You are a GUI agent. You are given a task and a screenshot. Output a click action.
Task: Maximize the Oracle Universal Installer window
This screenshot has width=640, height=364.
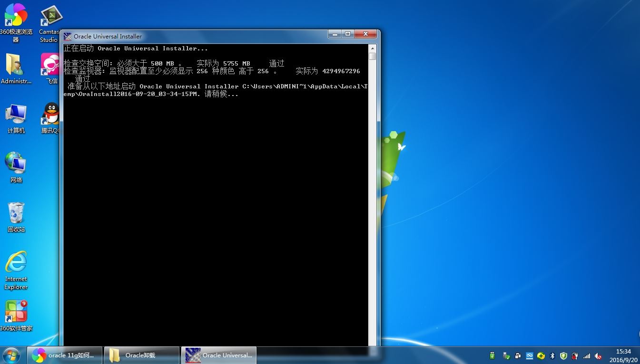point(348,34)
